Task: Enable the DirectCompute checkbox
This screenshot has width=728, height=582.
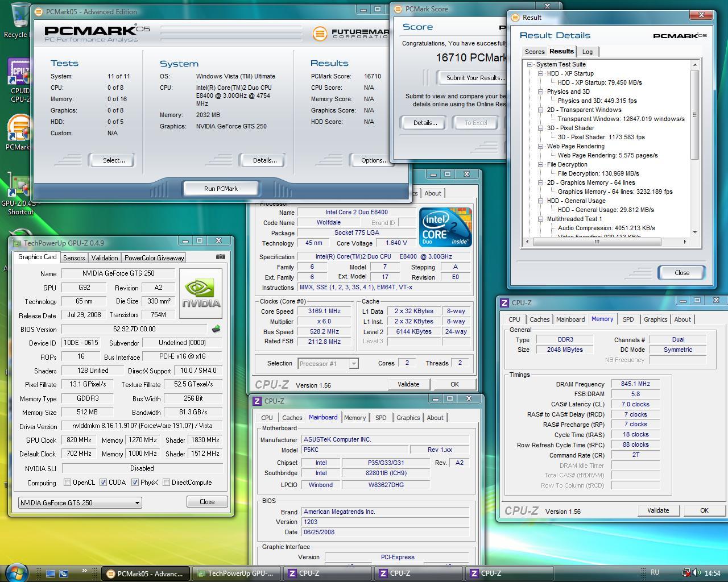Action: pos(166,483)
